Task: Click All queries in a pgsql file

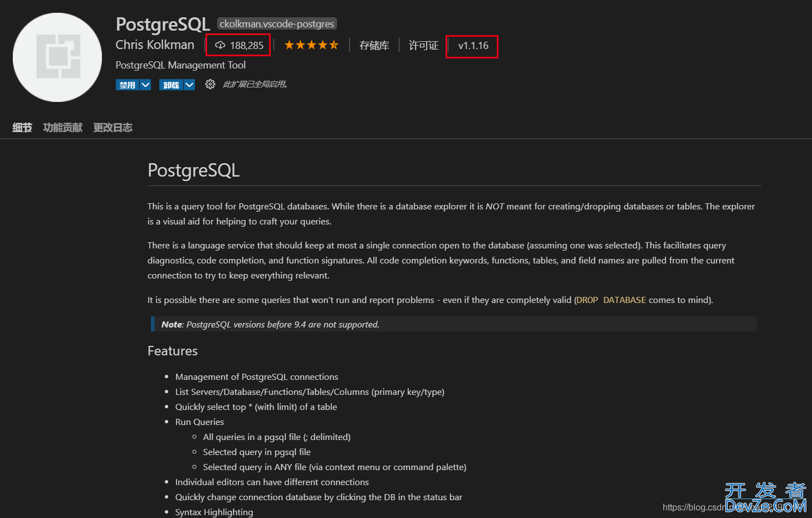Action: (x=277, y=437)
